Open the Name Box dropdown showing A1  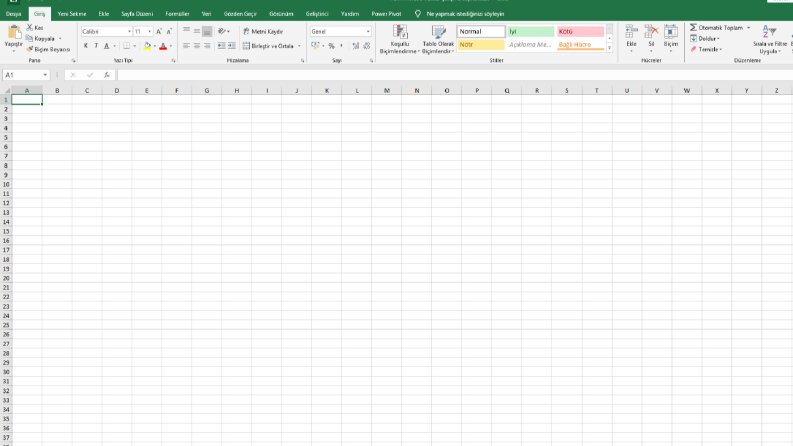[x=45, y=75]
